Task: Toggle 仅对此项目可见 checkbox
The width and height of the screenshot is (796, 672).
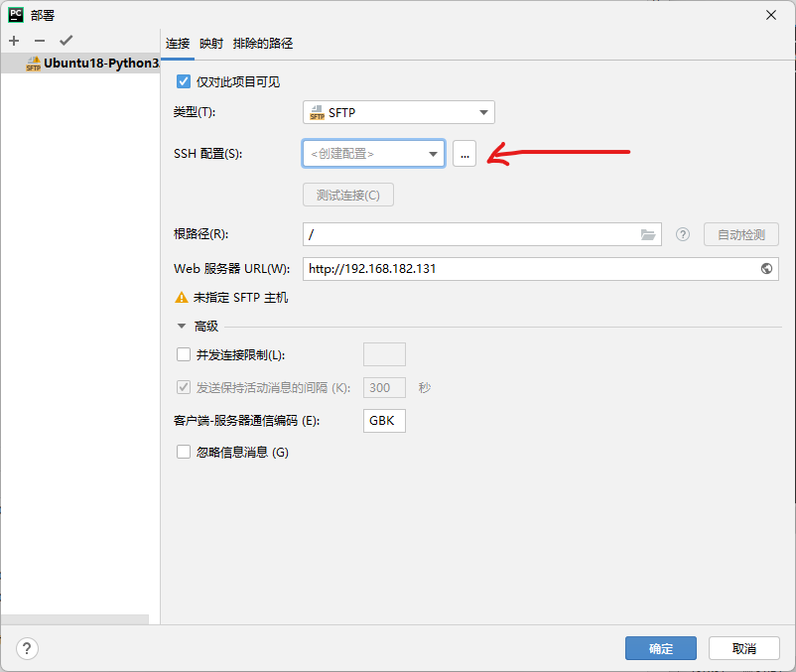Action: pos(184,81)
